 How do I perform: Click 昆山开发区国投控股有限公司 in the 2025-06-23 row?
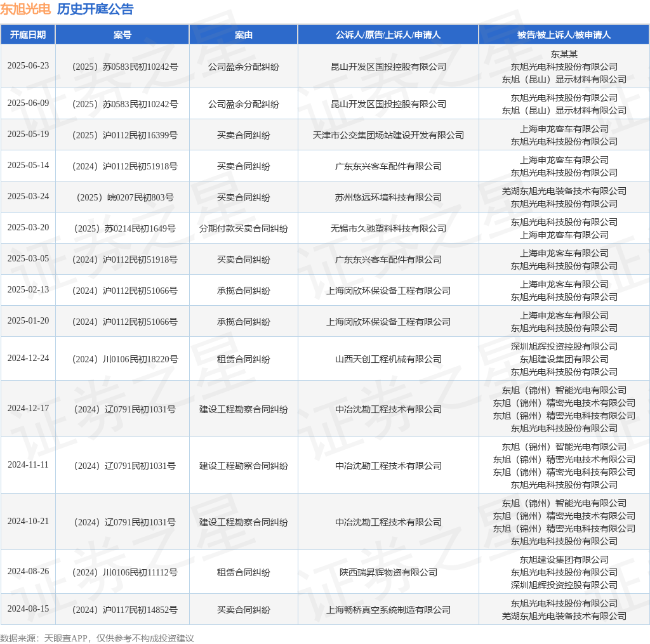click(388, 67)
